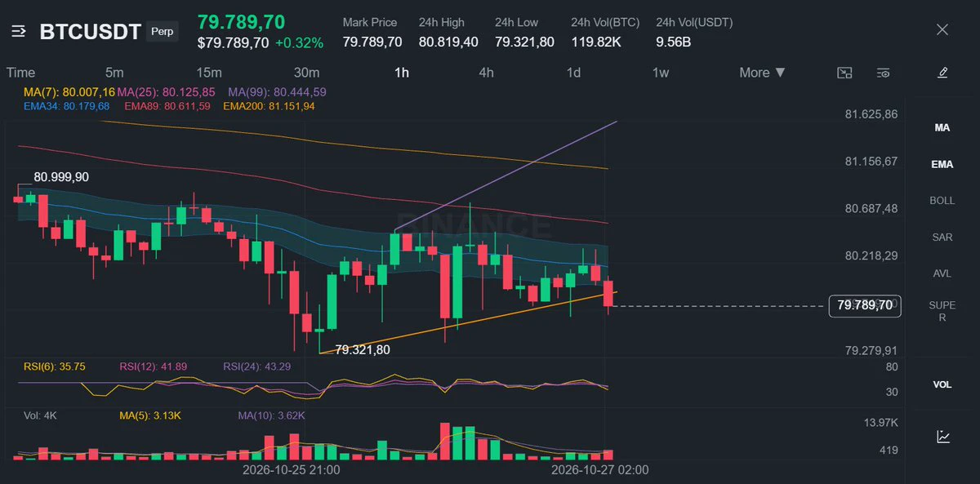Image resolution: width=980 pixels, height=484 pixels.
Task: Open the line chart icon in sidebar
Action: [x=942, y=437]
